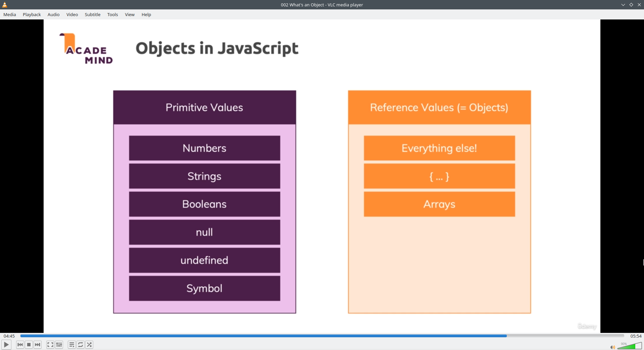This screenshot has height=350, width=644.
Task: Jump to the previous media track
Action: point(20,345)
